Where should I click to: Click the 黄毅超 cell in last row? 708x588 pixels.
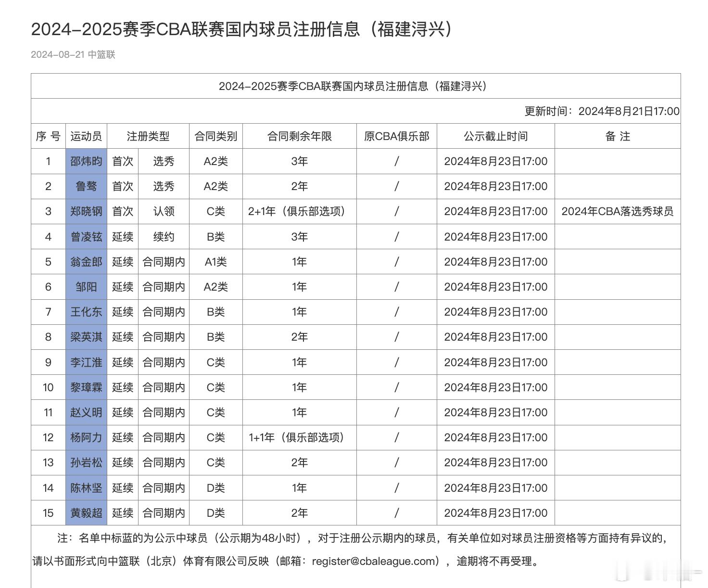[x=86, y=513]
